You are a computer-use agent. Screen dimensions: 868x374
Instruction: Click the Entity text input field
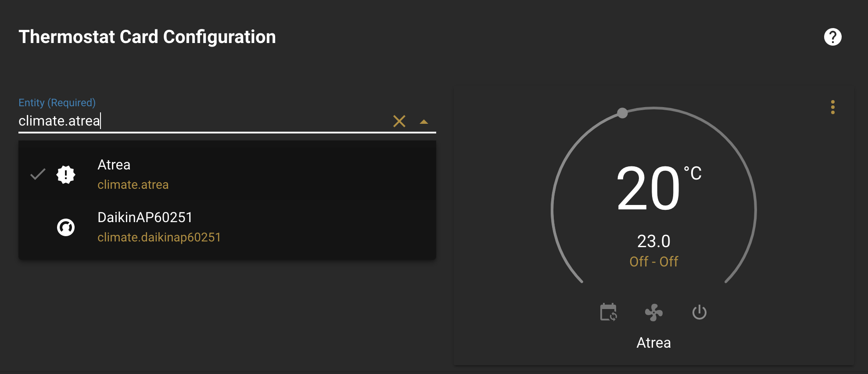point(197,121)
